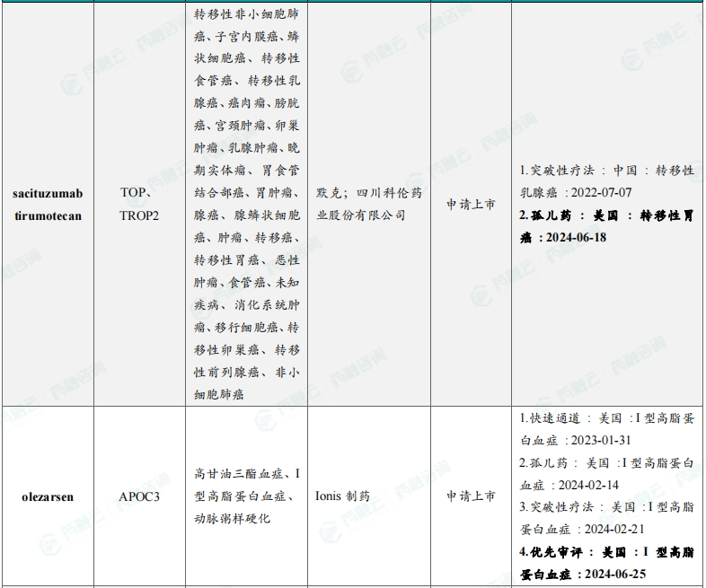Click the 'TOP、TROP2' target cell

139,205
